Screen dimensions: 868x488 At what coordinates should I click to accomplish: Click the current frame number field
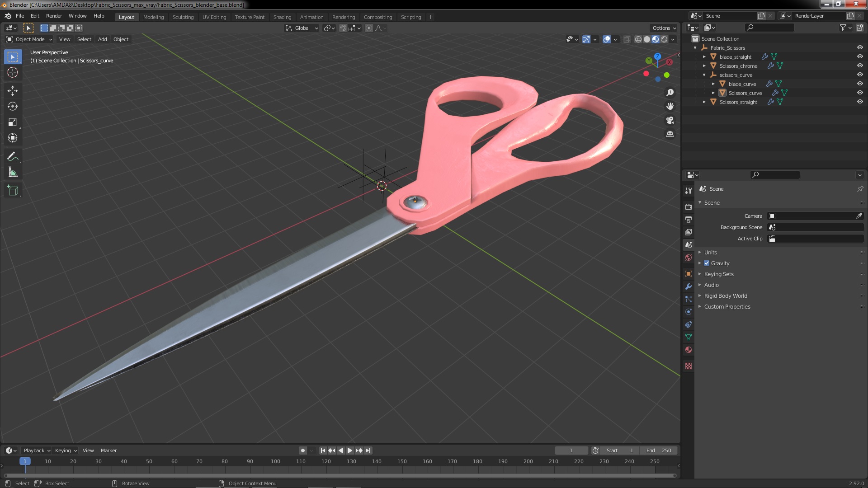click(x=571, y=450)
